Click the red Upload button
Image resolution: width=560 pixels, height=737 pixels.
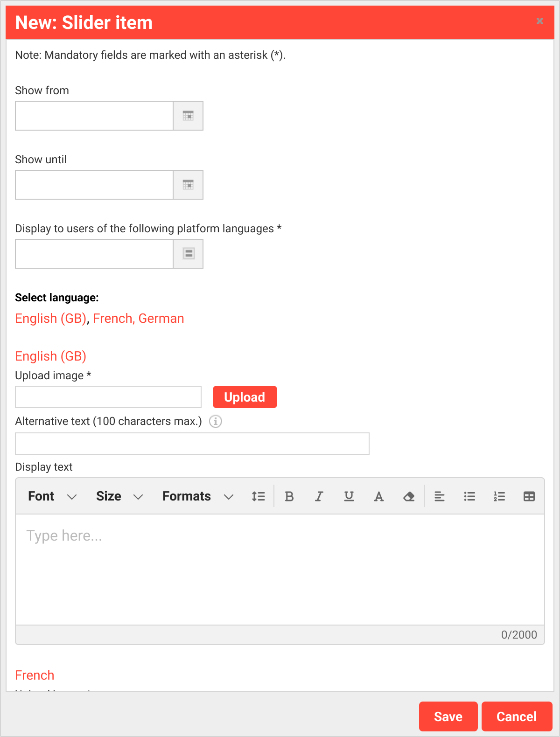click(245, 397)
